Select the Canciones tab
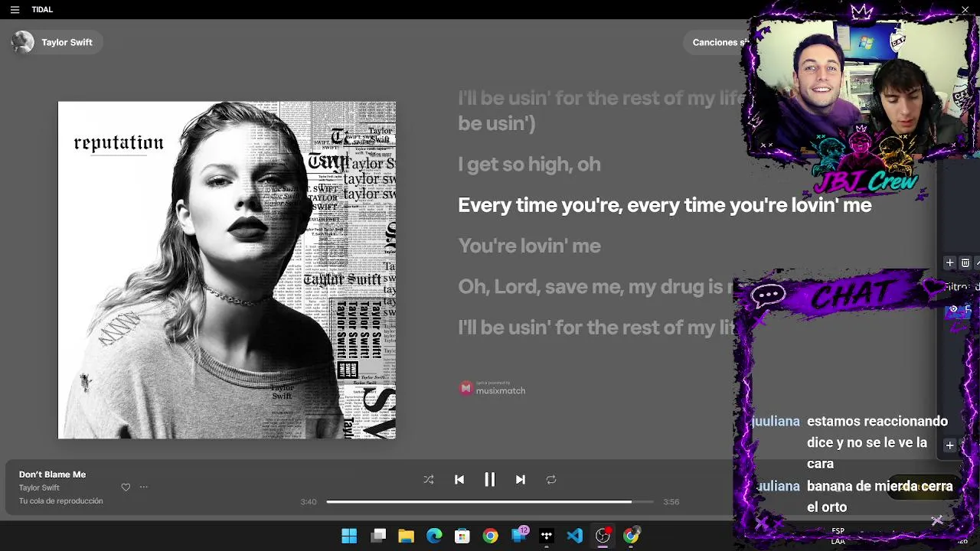980x551 pixels. (716, 42)
